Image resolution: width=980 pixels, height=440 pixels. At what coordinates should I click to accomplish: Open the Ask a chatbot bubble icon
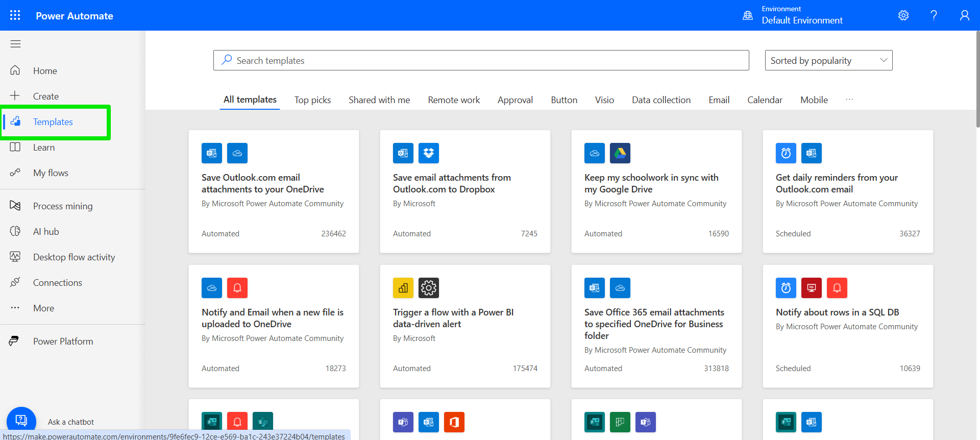click(x=21, y=421)
